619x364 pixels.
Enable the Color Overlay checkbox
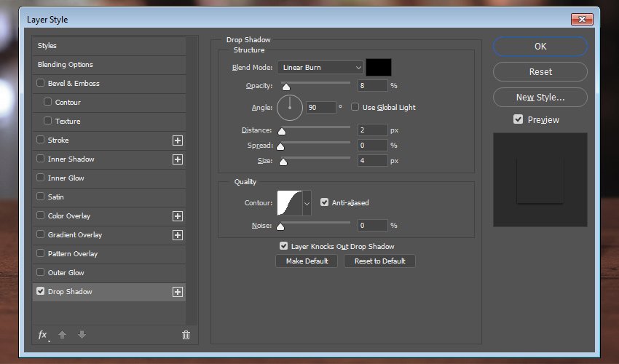click(x=40, y=215)
